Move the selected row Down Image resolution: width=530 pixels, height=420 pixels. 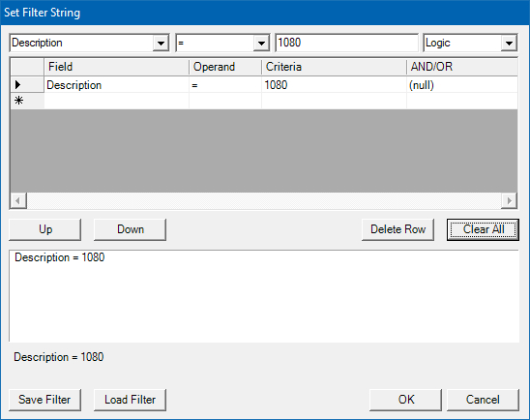point(131,229)
